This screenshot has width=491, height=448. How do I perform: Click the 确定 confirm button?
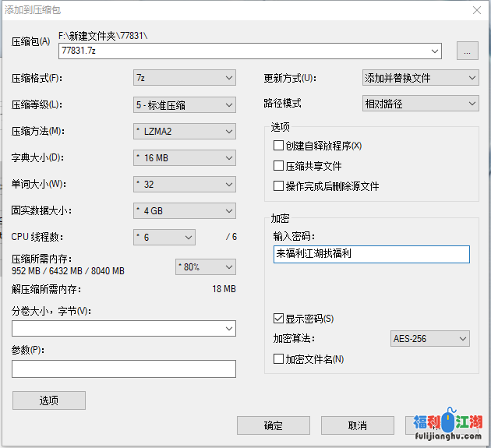273,425
